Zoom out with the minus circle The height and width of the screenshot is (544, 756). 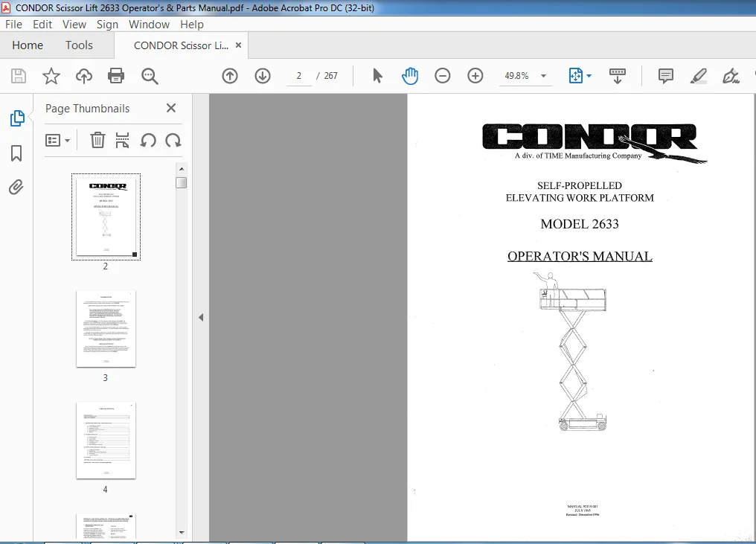click(442, 76)
